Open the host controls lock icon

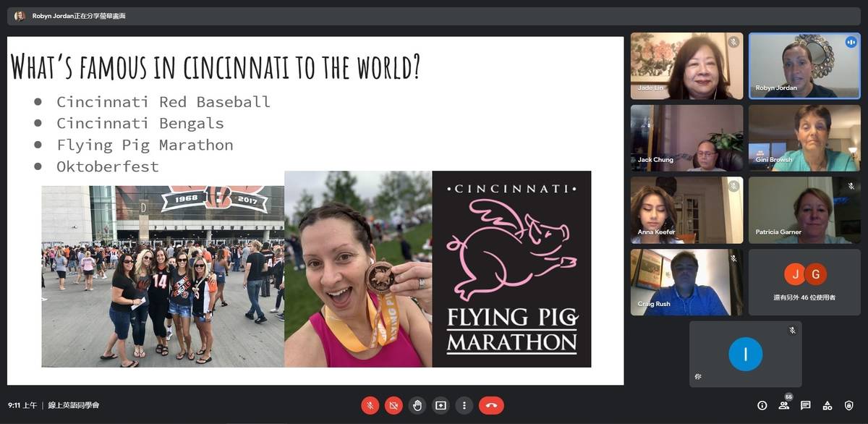(849, 405)
